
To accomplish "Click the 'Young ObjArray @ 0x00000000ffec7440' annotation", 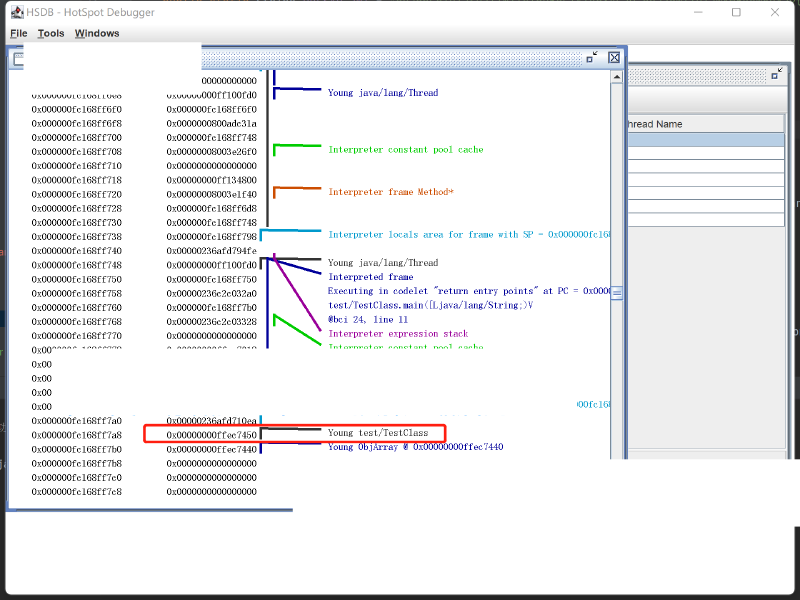I will 415,447.
